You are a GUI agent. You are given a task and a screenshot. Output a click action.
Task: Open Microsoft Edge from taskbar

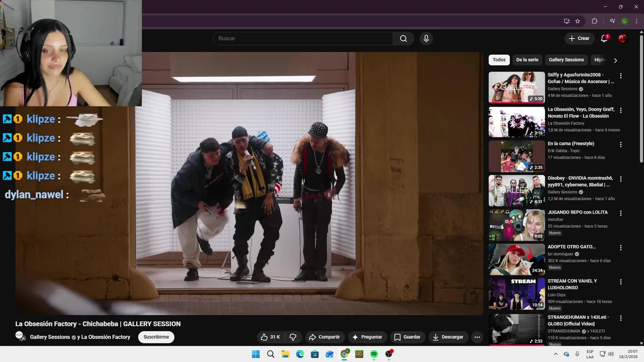(x=300, y=354)
